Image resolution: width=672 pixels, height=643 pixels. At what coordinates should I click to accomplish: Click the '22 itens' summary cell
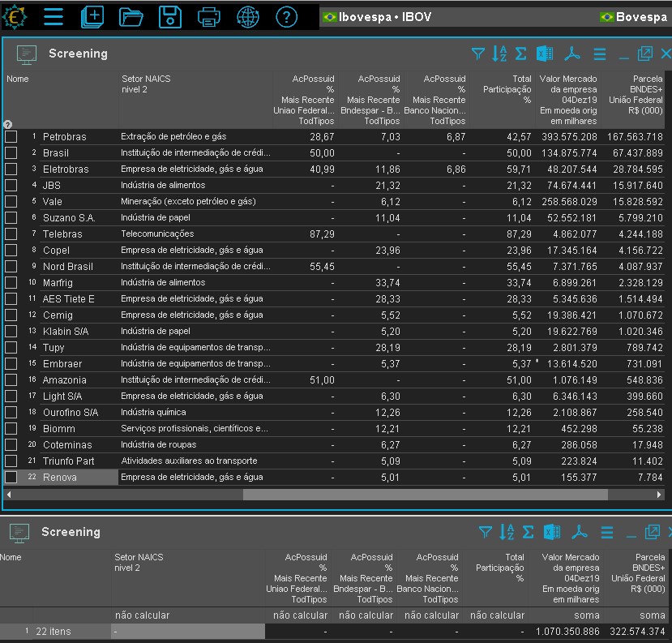click(x=54, y=632)
